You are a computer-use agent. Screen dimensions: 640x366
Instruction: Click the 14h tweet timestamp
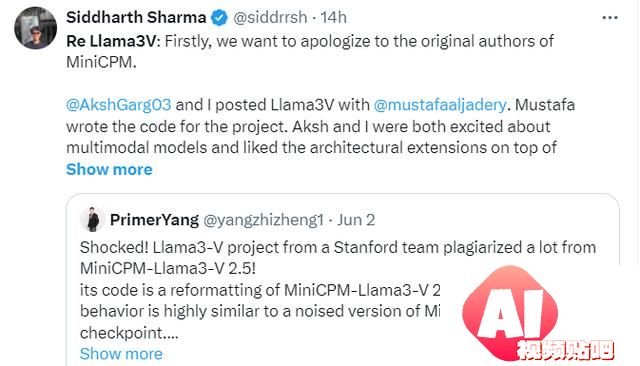point(333,18)
